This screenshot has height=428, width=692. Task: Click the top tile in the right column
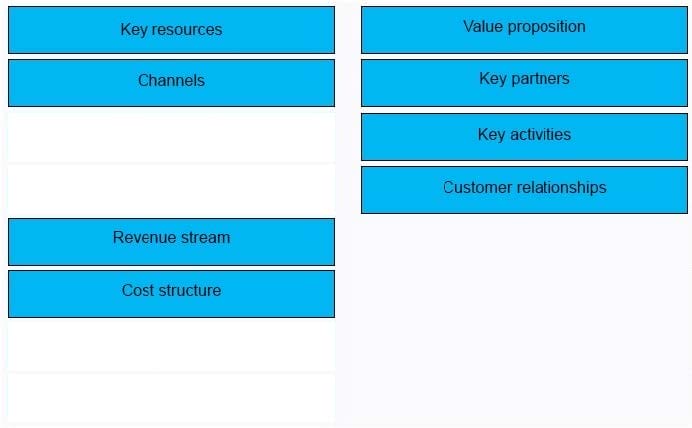coord(524,30)
